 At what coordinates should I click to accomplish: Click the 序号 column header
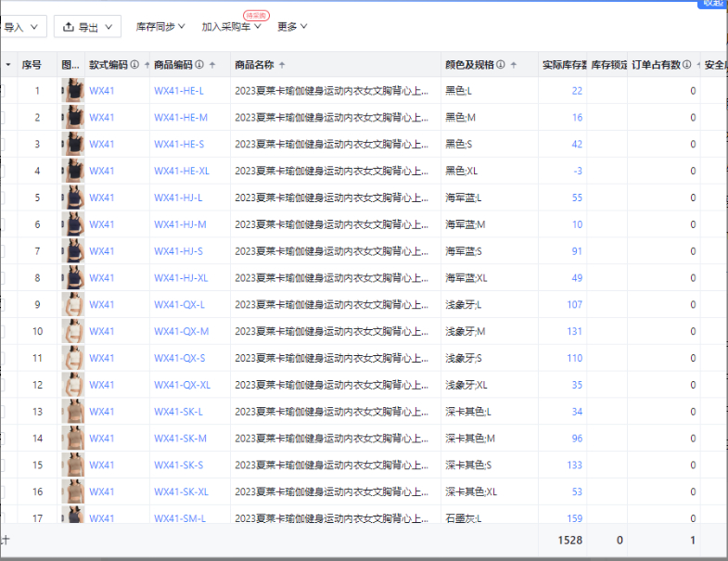point(32,65)
